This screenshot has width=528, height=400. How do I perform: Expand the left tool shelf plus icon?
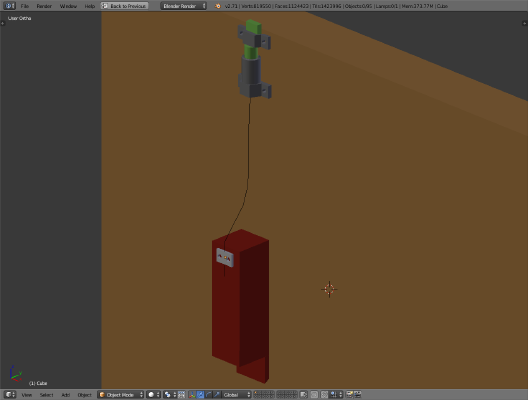coord(3,23)
